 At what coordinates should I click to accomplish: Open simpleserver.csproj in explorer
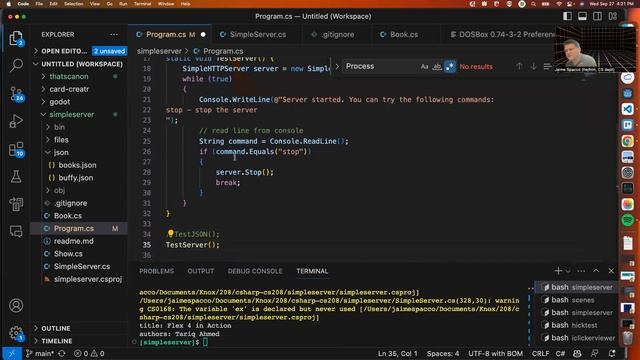[x=88, y=279]
